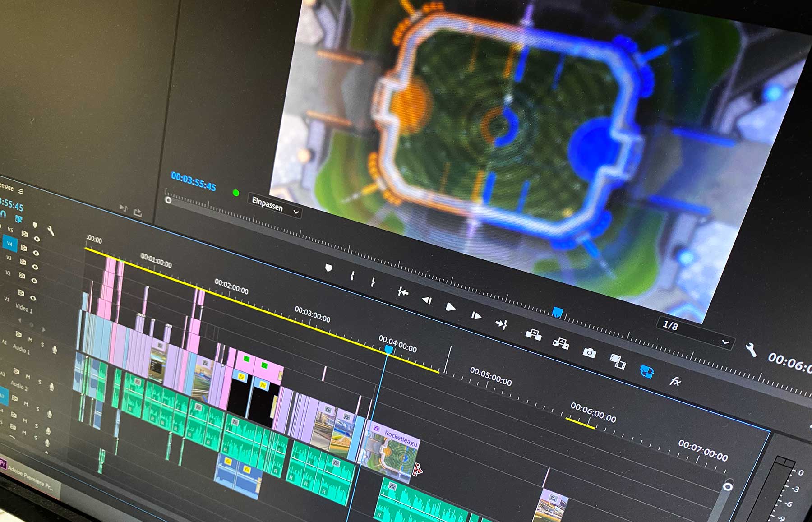
Task: Toggle global FX mute button
Action: point(675,381)
